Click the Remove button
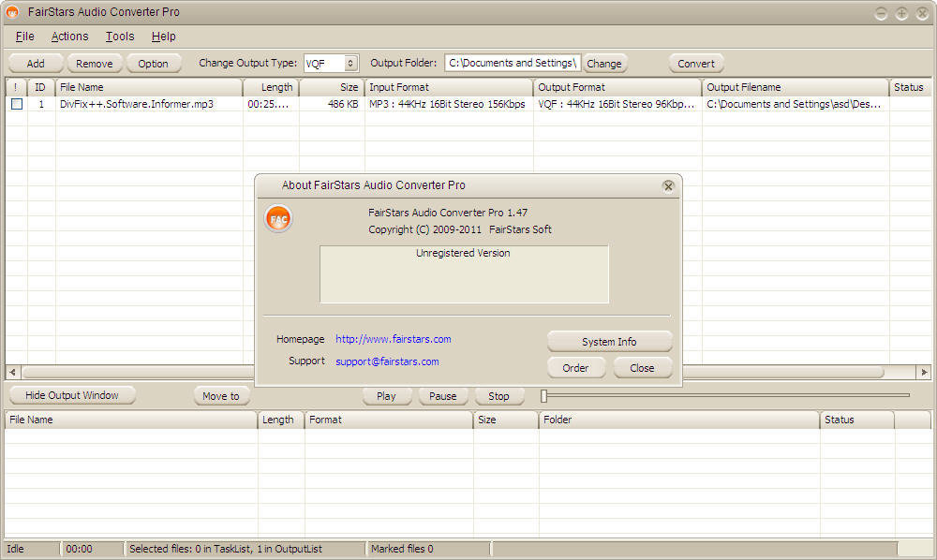The height and width of the screenshot is (560, 937). pyautogui.click(x=94, y=64)
